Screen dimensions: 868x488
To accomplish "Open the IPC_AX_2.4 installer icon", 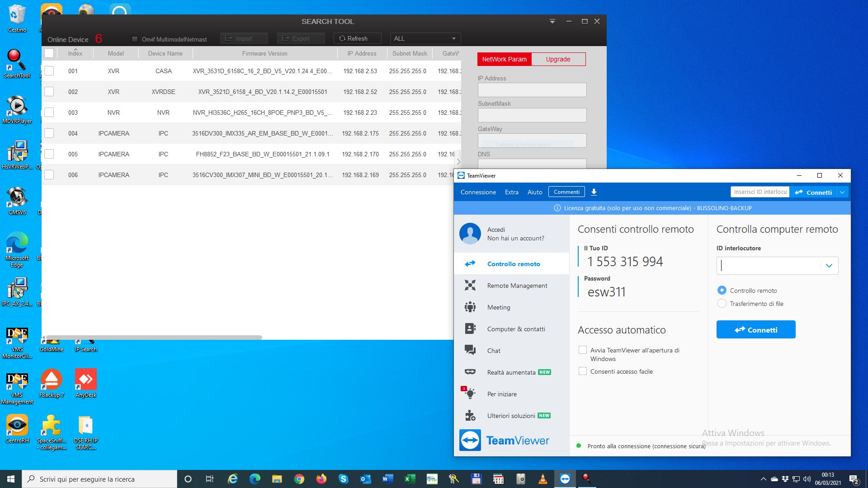I will (17, 292).
